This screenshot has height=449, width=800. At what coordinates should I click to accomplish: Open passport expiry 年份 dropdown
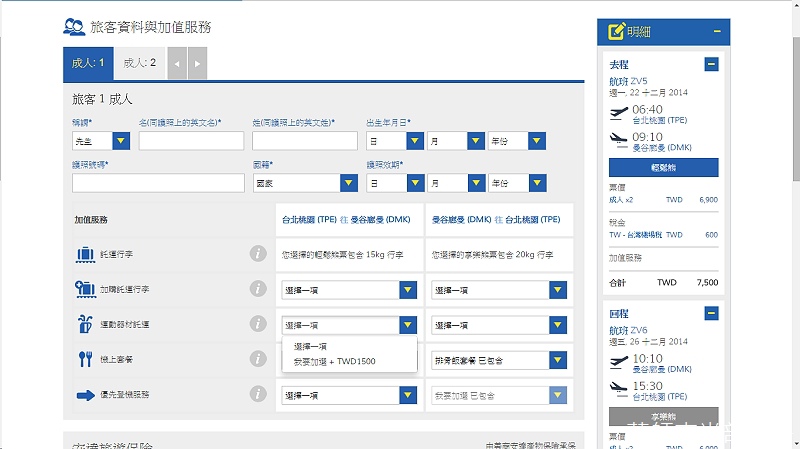(517, 183)
